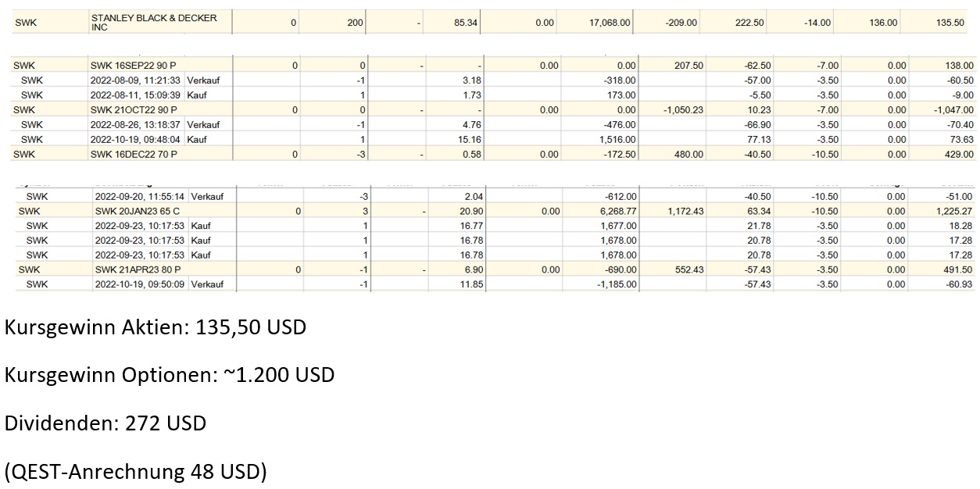Click the Kursgewinn Aktien: 135,50 USD line
Viewport: 980px width, 489px height.
tap(156, 327)
